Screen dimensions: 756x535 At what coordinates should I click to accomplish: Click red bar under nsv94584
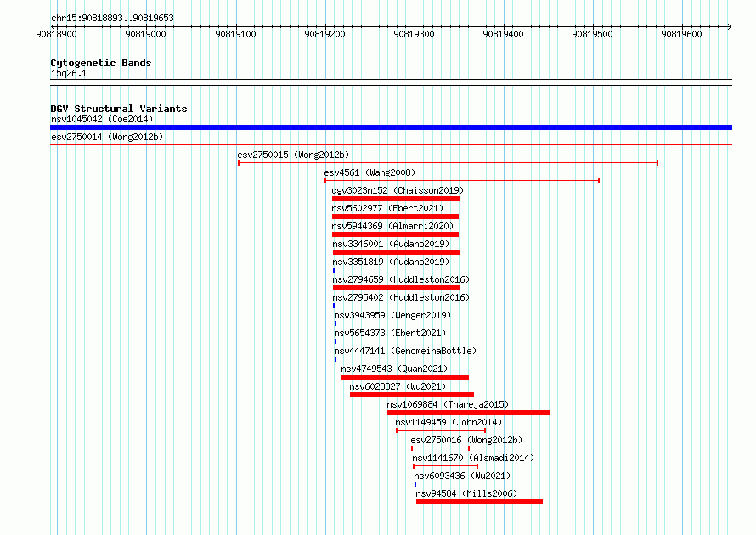click(x=479, y=502)
